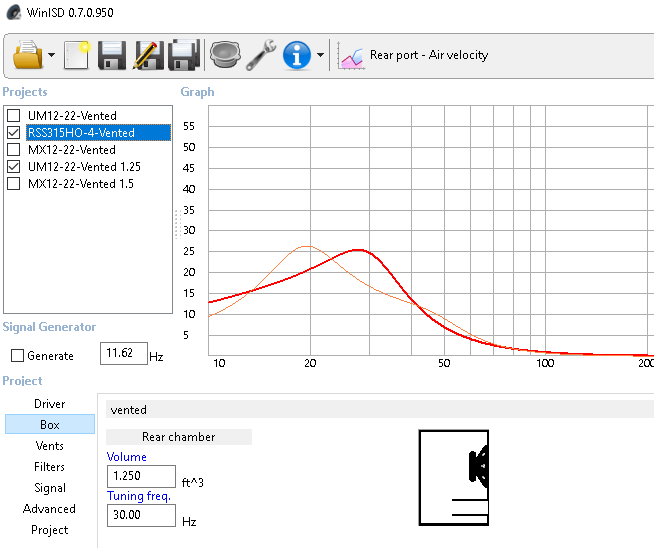This screenshot has height=548, width=654.
Task: Switch to the Vents tab
Action: [x=50, y=446]
